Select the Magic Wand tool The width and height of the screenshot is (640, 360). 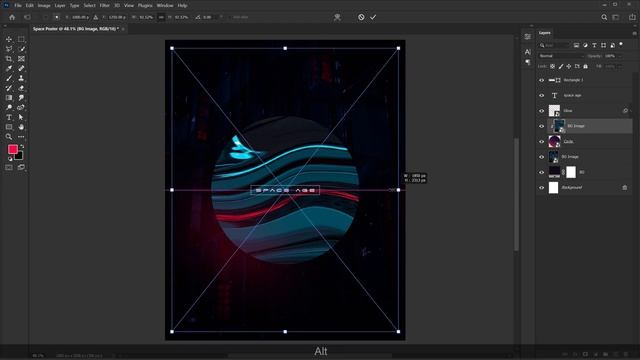pos(21,49)
